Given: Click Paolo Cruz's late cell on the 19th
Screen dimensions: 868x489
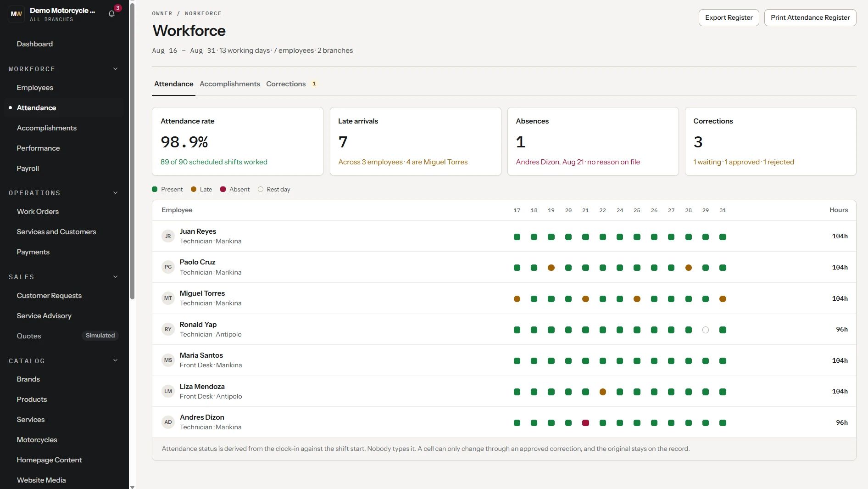Looking at the screenshot, I should [551, 268].
